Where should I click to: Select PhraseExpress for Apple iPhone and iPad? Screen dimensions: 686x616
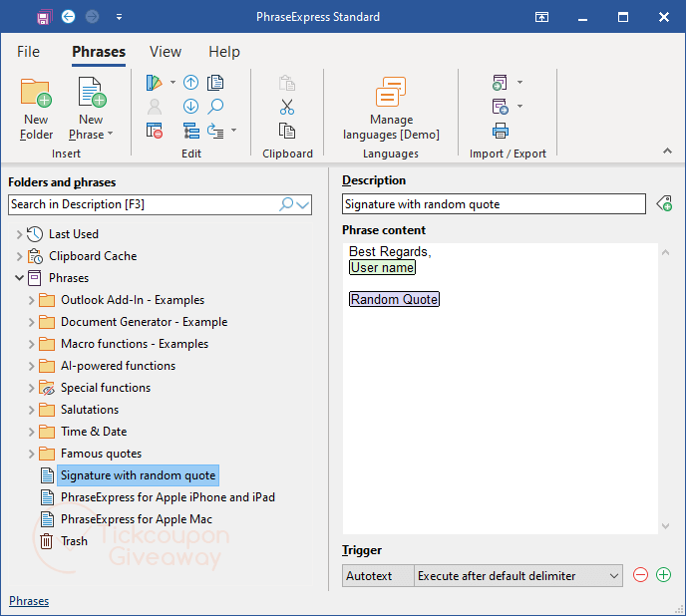168,497
